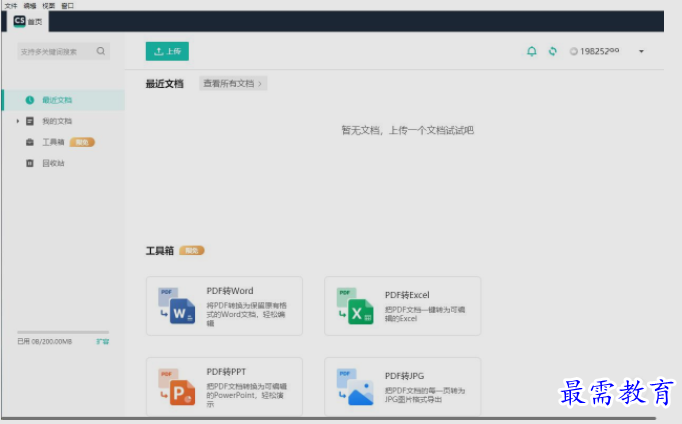Open the 窗口 menu
Viewport: 682px width, 424px height.
(67, 5)
